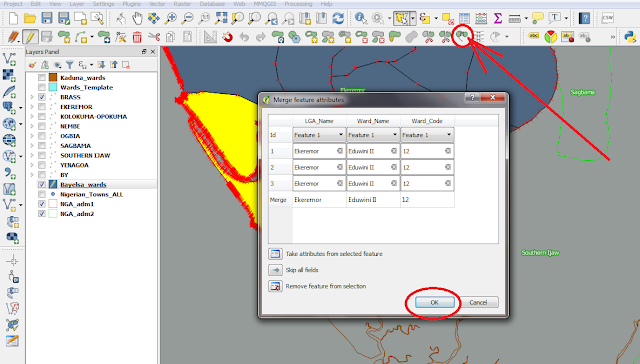Uncheck the NGA_adm1 layer checkbox
640x364 pixels.
point(42,204)
